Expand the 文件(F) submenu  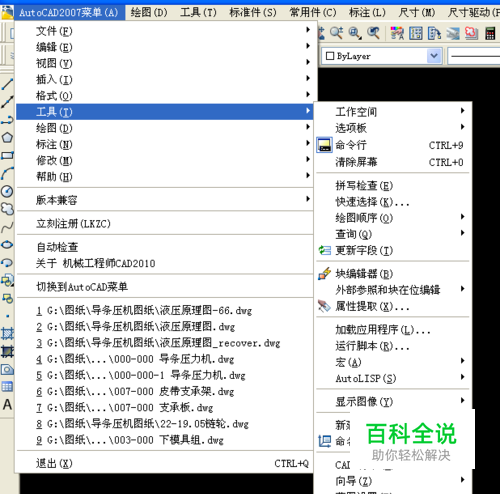[165, 31]
